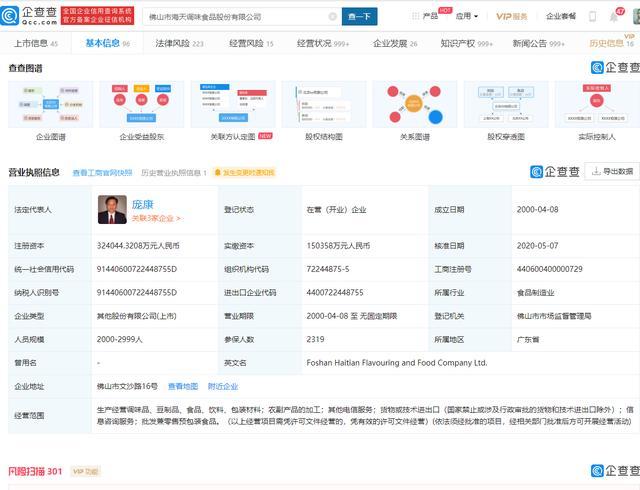Clear the search box with the X icon
The image size is (640, 490).
(333, 17)
